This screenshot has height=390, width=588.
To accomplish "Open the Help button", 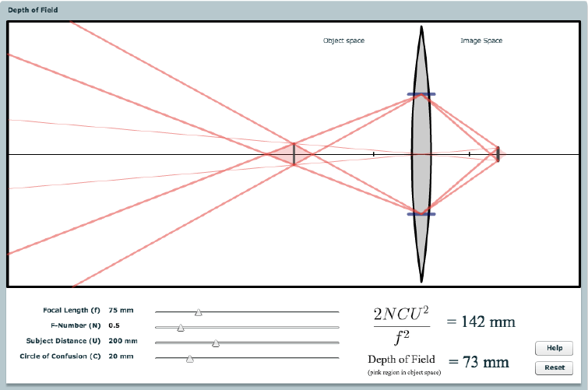I will (554, 348).
